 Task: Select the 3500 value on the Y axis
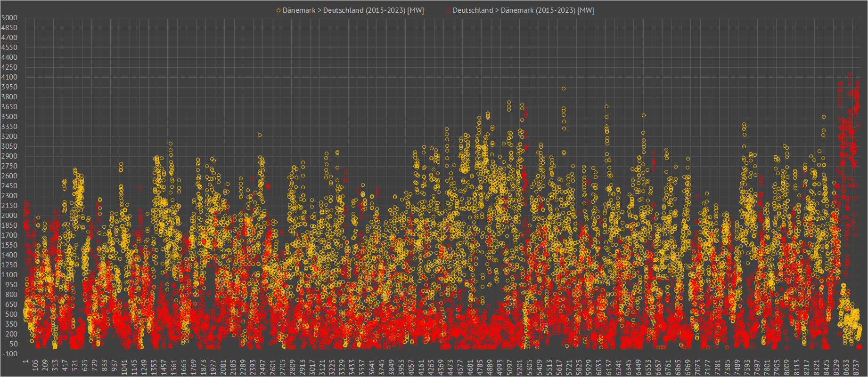tap(9, 117)
